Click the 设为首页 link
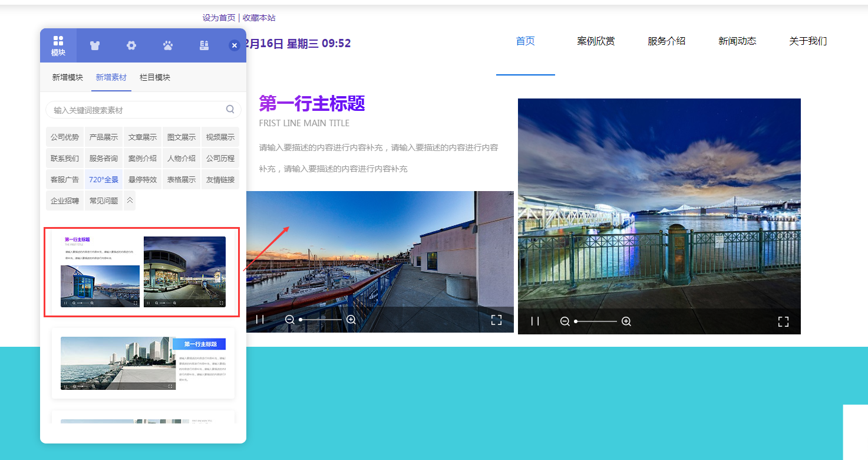Screen dimensions: 868x460 pyautogui.click(x=219, y=18)
